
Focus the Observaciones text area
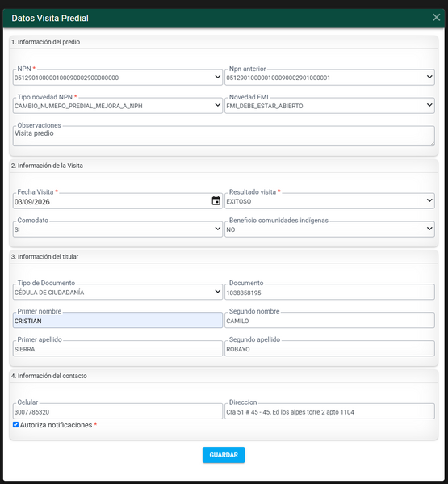pyautogui.click(x=224, y=136)
